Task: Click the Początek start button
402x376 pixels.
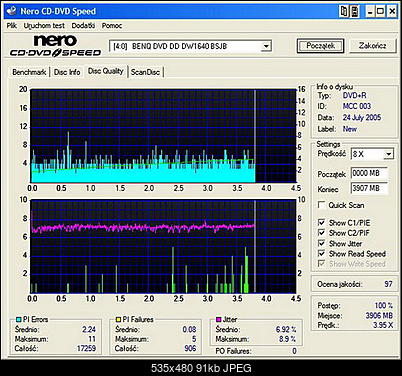Action: click(x=320, y=46)
